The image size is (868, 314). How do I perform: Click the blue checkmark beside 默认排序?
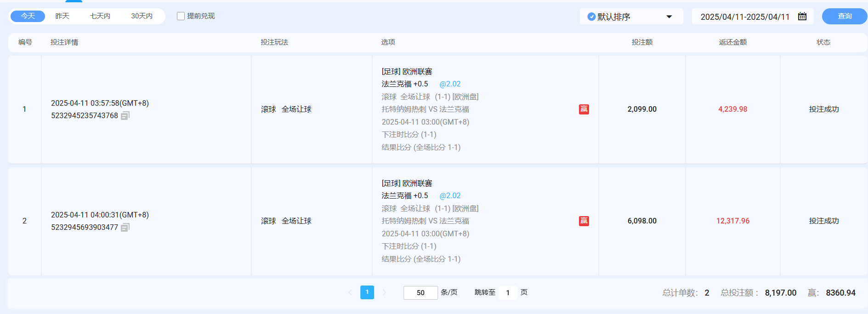pyautogui.click(x=591, y=17)
